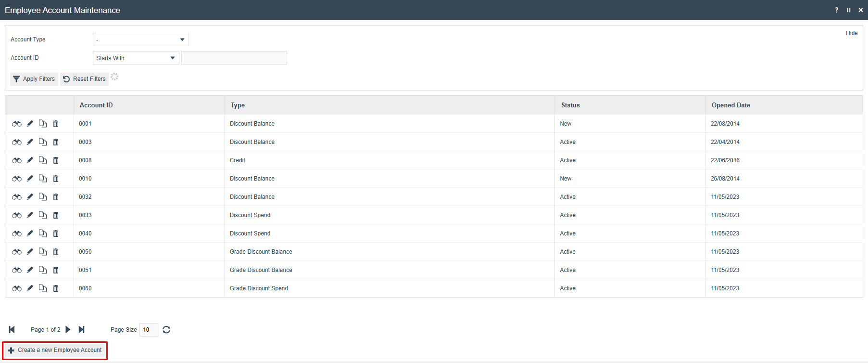The image size is (868, 363).
Task: Copy account 0001 using duplicate icon
Action: [x=43, y=124]
